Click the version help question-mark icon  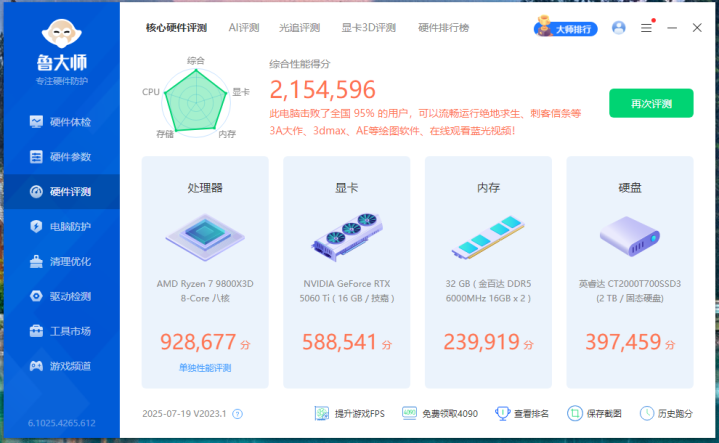[x=238, y=414]
